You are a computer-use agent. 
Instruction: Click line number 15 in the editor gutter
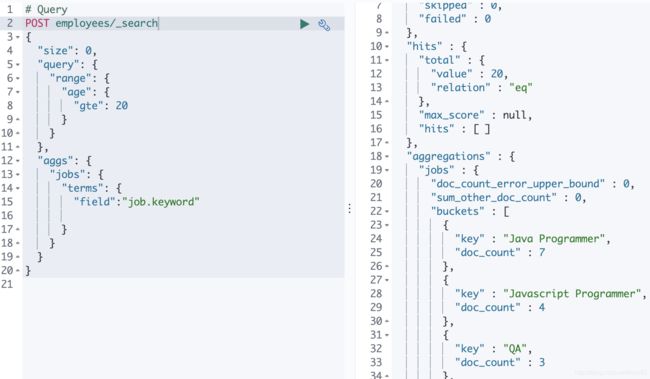click(x=7, y=202)
